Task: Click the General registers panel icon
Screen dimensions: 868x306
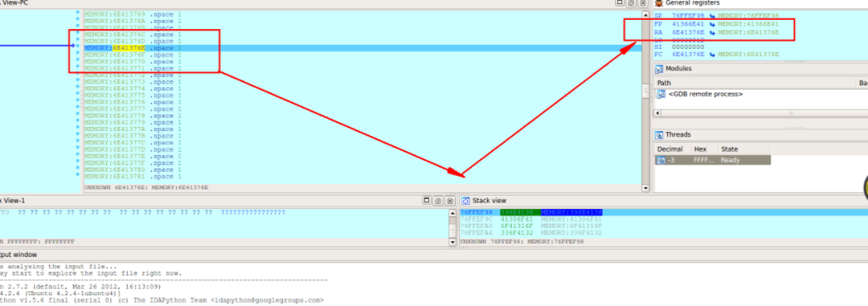Action: 659,3
